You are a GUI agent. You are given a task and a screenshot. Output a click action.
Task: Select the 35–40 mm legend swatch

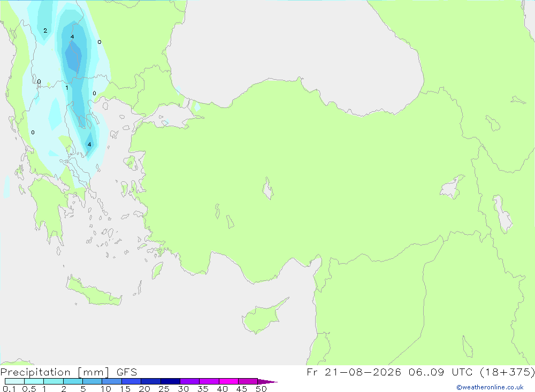(x=209, y=381)
